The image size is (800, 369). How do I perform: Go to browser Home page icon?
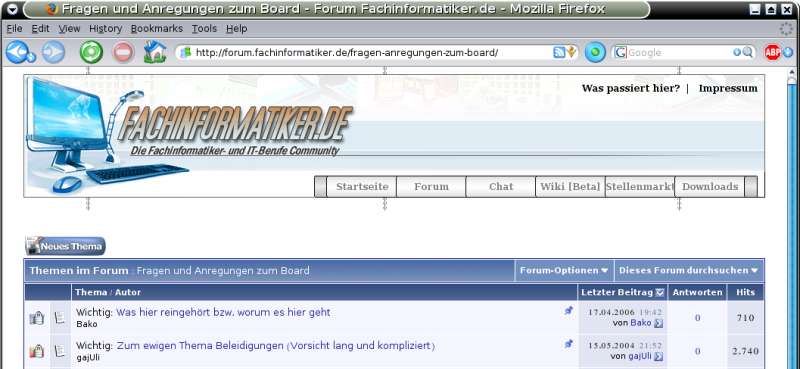pyautogui.click(x=155, y=52)
